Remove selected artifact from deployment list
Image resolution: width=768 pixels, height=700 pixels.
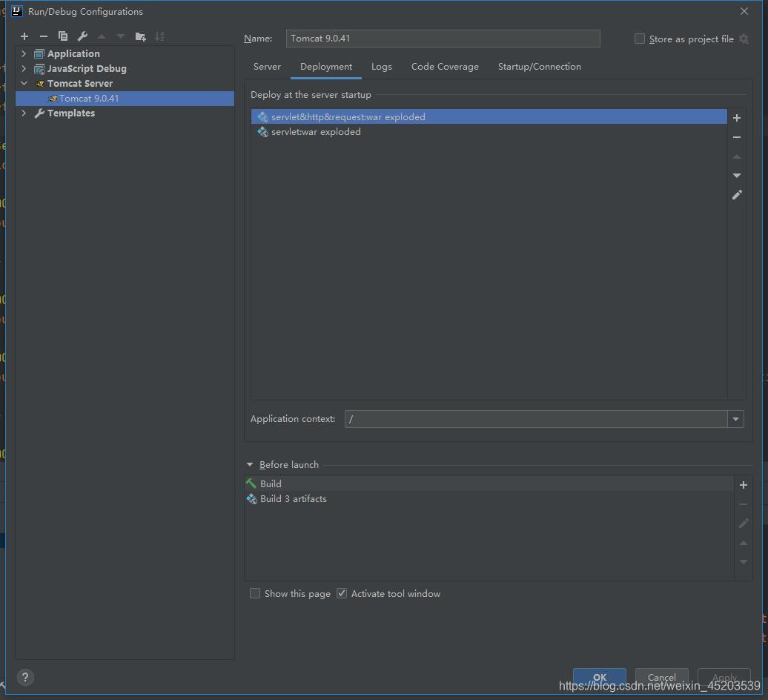pos(737,137)
